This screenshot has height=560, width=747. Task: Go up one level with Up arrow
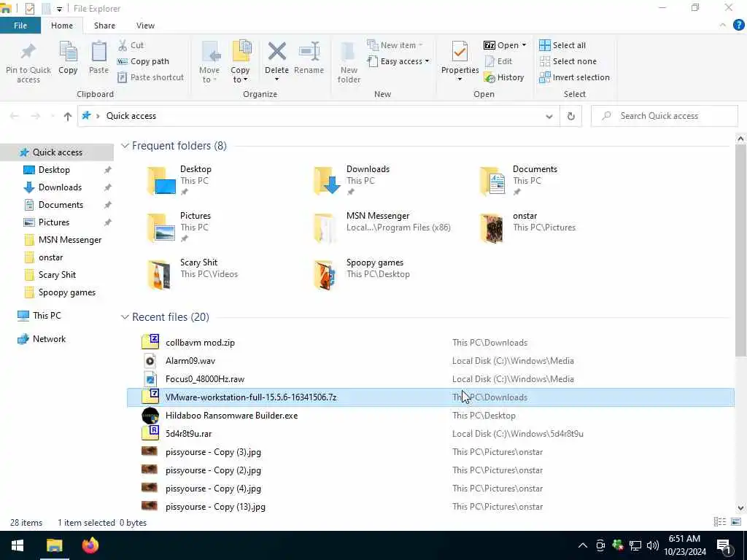click(x=68, y=116)
